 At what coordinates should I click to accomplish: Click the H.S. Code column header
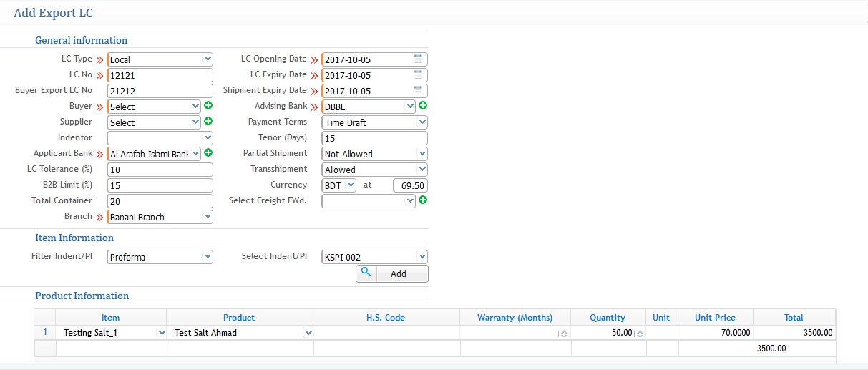(385, 318)
